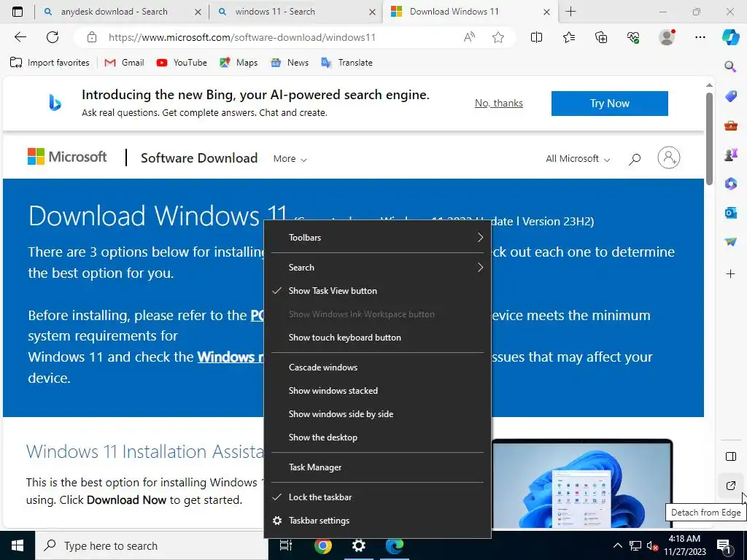Toggle Show Task View button option
Screen dimensions: 747x560
tap(377, 290)
